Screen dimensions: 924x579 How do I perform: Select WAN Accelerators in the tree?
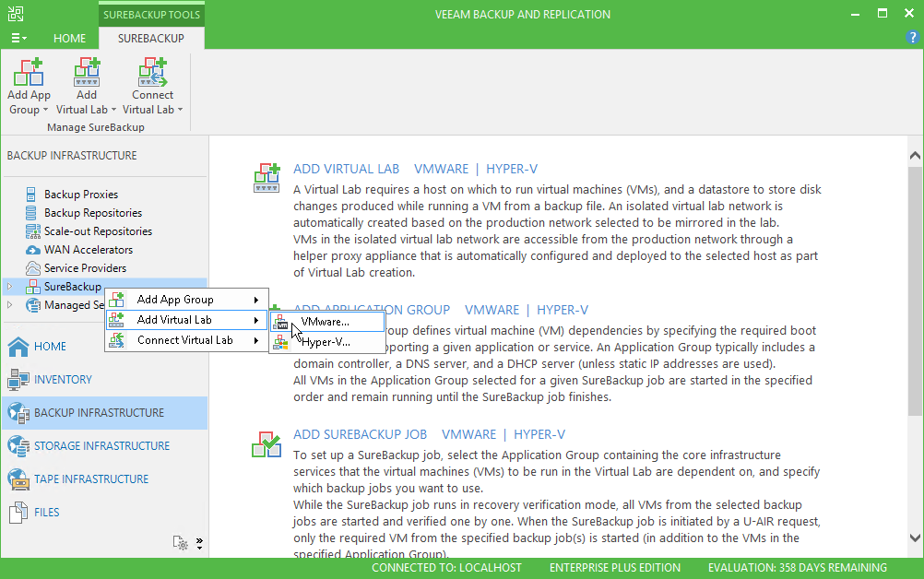point(88,250)
